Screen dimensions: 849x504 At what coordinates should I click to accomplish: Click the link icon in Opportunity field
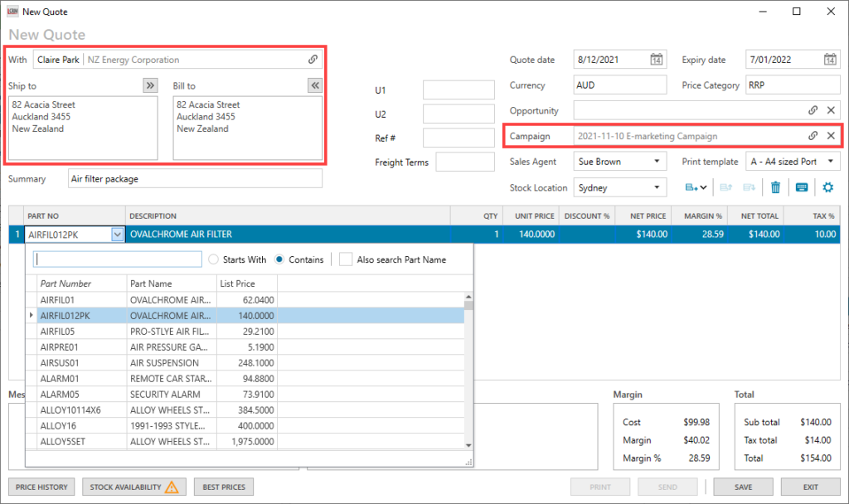(x=813, y=110)
